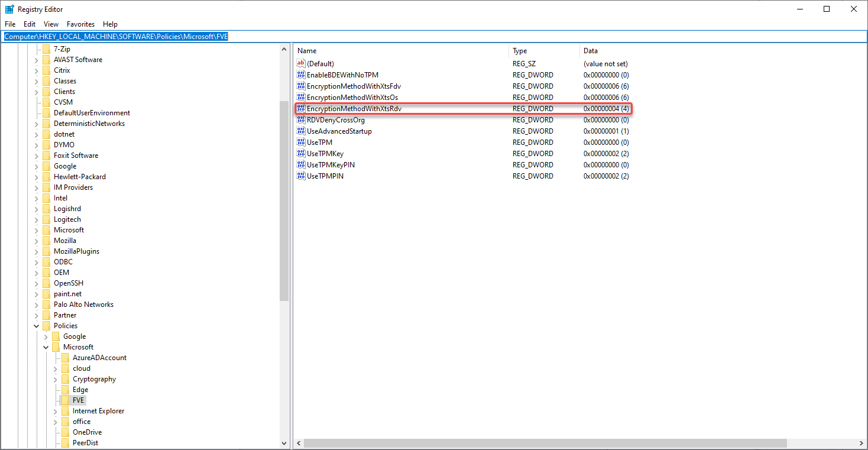Click the UseTPMKey DWORD icon
The image size is (868, 450).
[301, 154]
